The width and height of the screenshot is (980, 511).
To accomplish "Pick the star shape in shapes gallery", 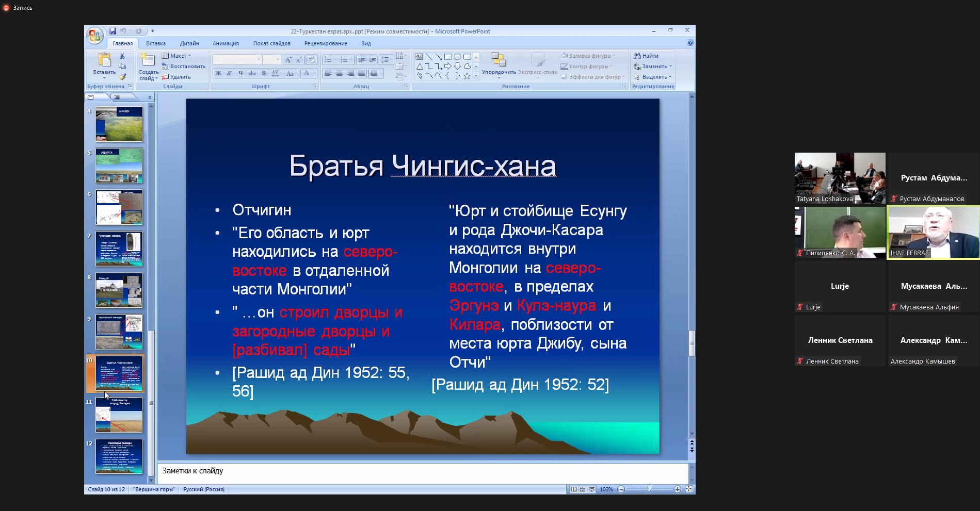I will pyautogui.click(x=467, y=76).
